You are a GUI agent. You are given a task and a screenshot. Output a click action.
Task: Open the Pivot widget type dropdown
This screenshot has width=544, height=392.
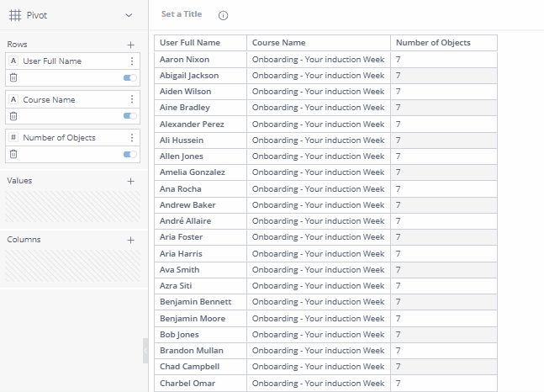click(129, 15)
